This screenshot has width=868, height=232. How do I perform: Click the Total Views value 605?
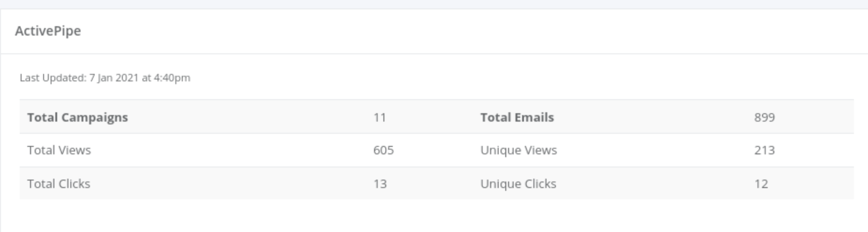coord(383,150)
